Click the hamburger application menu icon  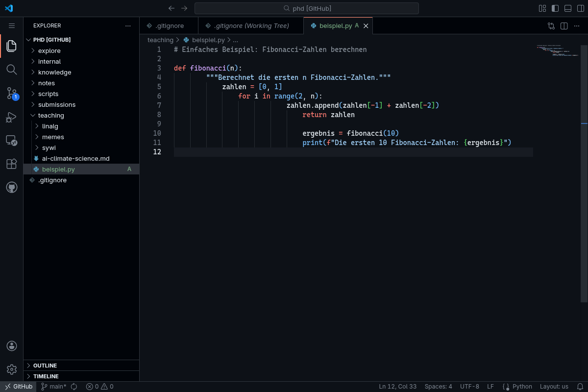tap(12, 25)
